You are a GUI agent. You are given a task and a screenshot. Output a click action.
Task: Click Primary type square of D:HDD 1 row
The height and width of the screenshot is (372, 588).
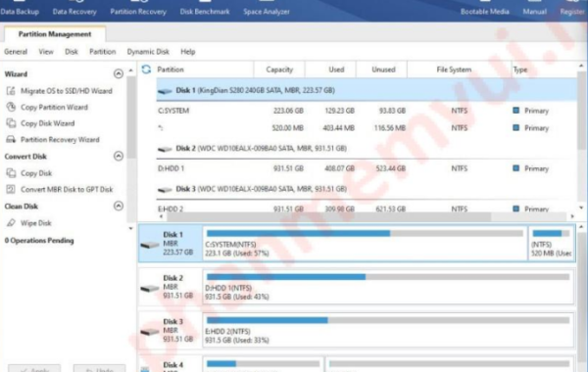516,168
